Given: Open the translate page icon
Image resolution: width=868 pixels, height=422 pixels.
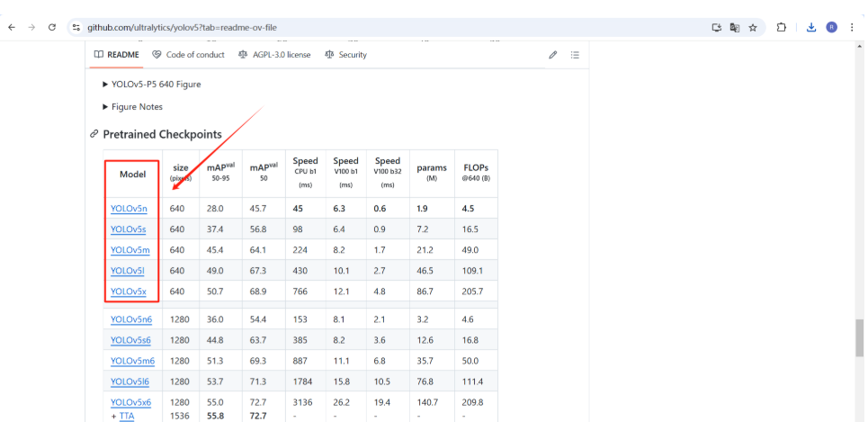Looking at the screenshot, I should [x=735, y=27].
